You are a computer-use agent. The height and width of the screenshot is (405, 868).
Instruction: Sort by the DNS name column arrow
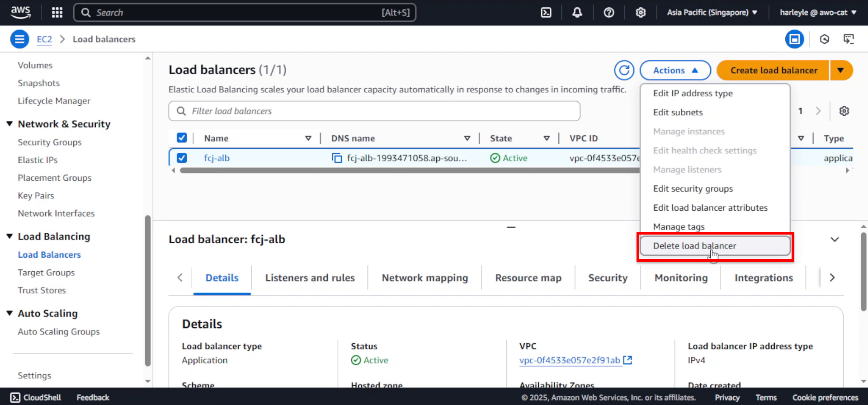pos(467,138)
